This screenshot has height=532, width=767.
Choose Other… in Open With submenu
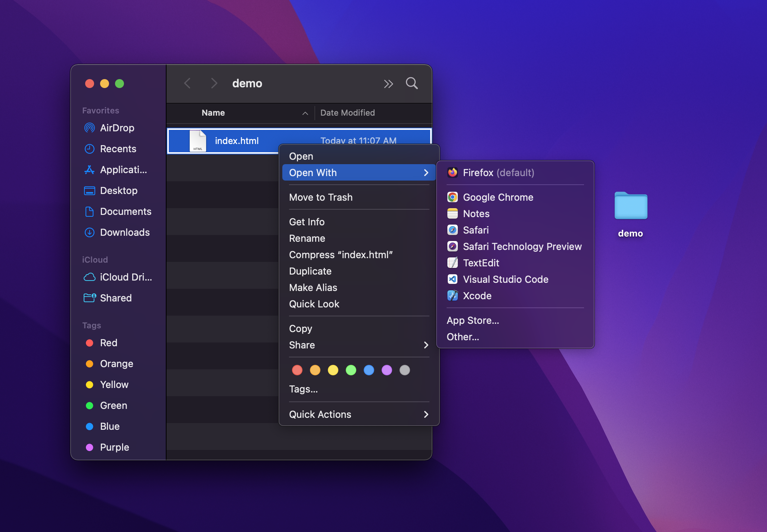coord(515,337)
